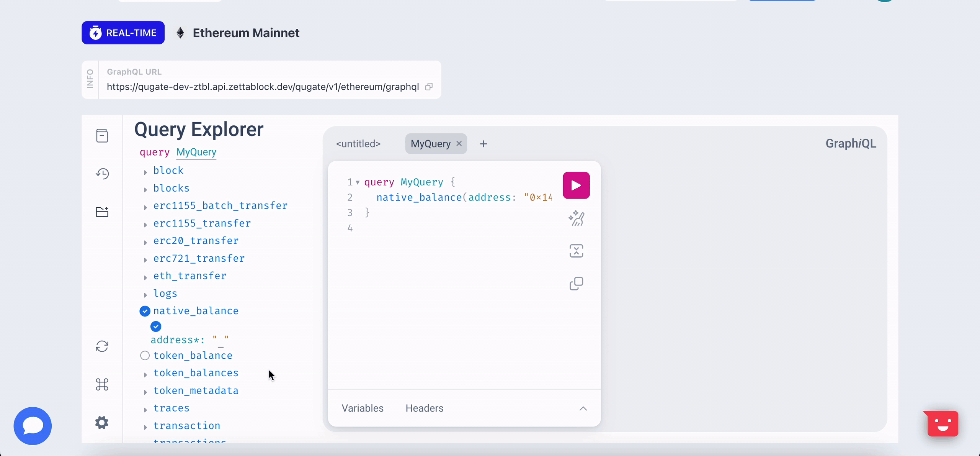Viewport: 980px width, 456px height.
Task: Uncheck the address argument checkbox
Action: 156,326
